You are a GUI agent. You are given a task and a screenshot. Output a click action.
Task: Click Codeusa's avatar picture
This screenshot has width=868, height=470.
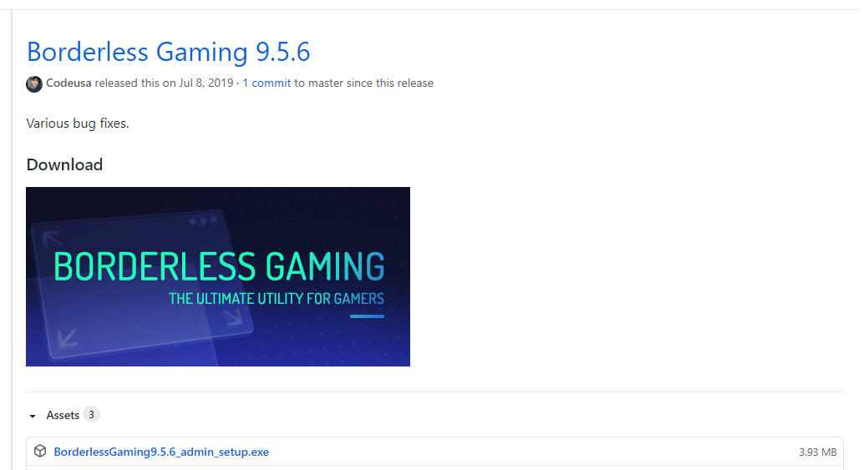click(x=34, y=84)
